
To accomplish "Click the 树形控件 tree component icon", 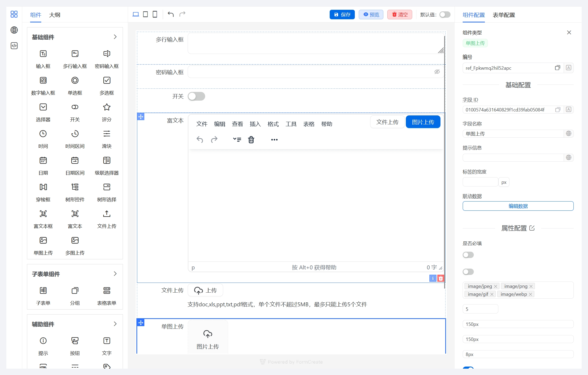I will pyautogui.click(x=75, y=187).
